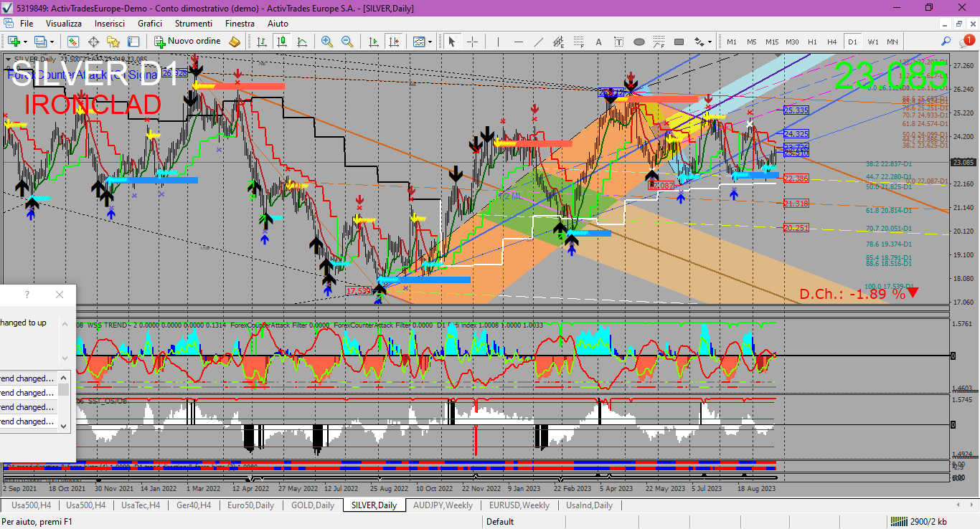Switch chart to line chart
This screenshot has height=529, width=980.
pyautogui.click(x=302, y=42)
